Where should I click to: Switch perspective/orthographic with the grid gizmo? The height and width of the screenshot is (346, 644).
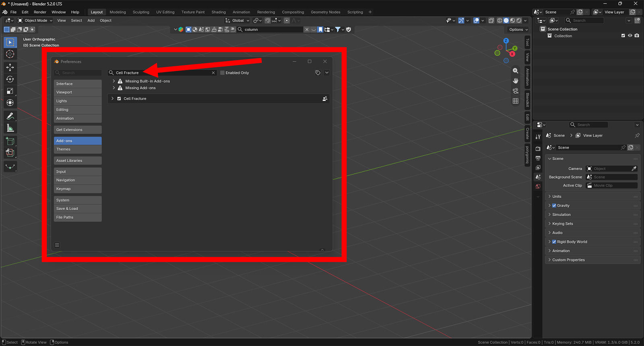[516, 101]
